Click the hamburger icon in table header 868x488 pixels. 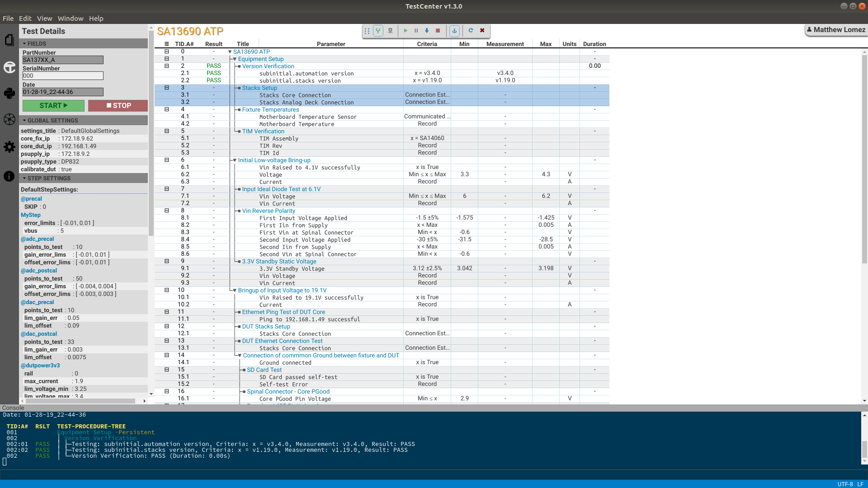pos(167,44)
